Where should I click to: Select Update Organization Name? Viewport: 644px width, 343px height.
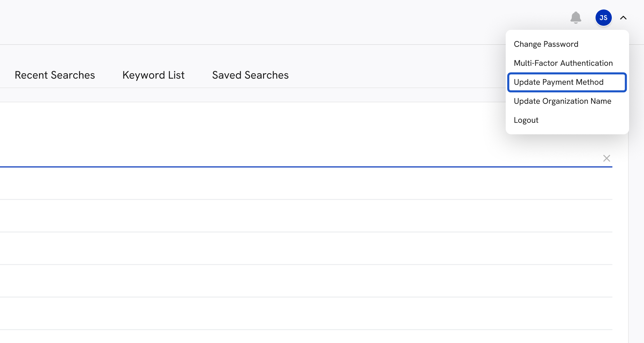(562, 101)
